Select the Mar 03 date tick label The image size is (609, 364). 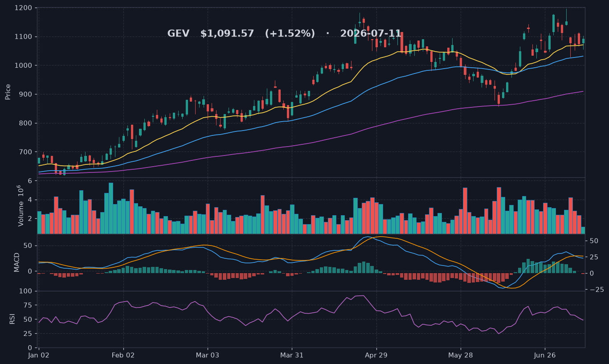(x=208, y=355)
